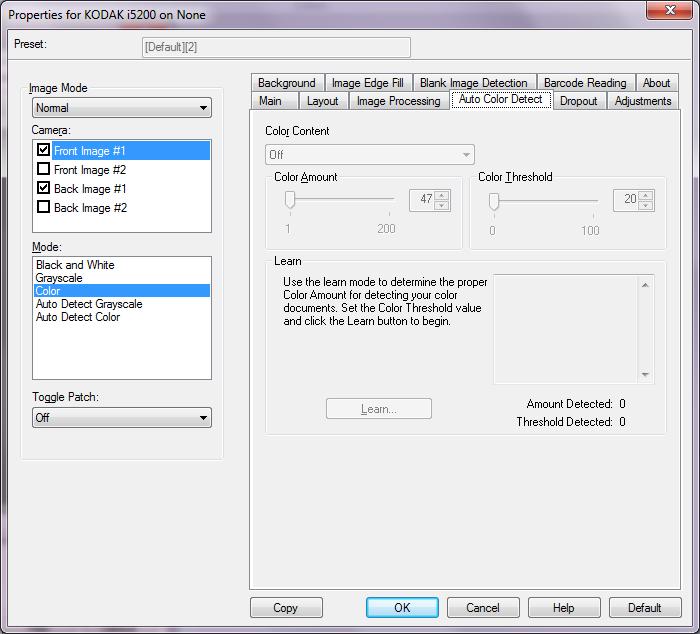Select the Auto Color Detect tab
Viewport: 700px width, 634px height.
click(501, 99)
